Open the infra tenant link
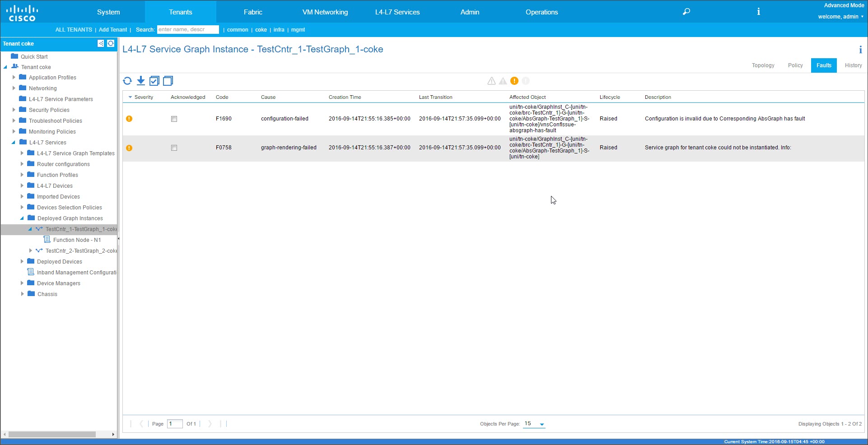Image resolution: width=868 pixels, height=445 pixels. pos(279,30)
